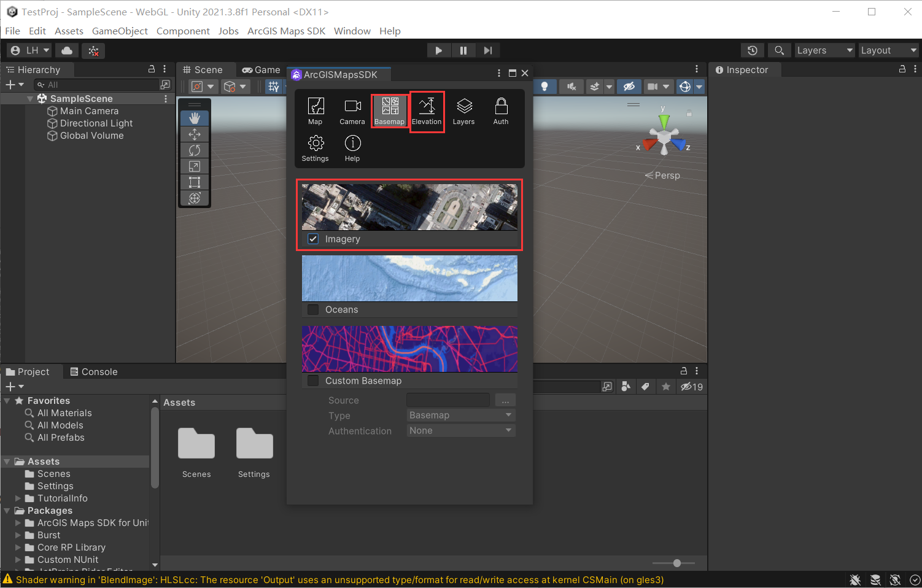Open the Window menu

point(352,31)
